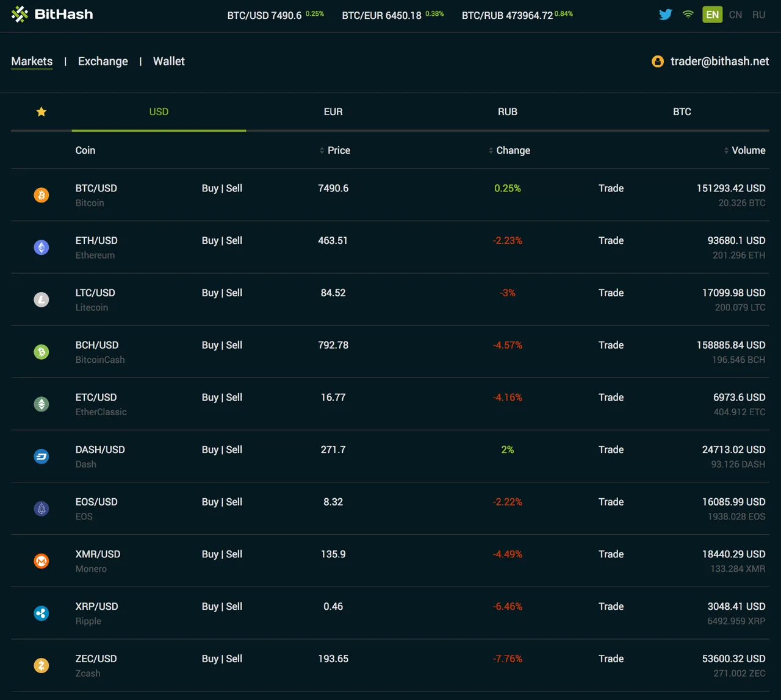Click Buy | Sell for XMR/USD

tap(222, 554)
